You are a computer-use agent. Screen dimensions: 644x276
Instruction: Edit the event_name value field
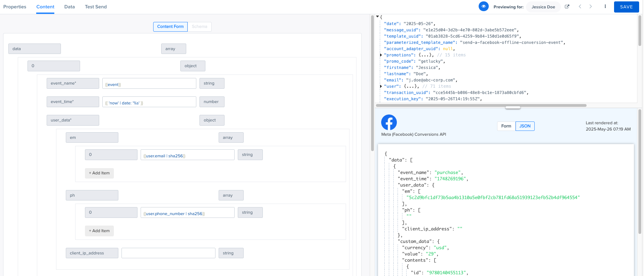[149, 84]
